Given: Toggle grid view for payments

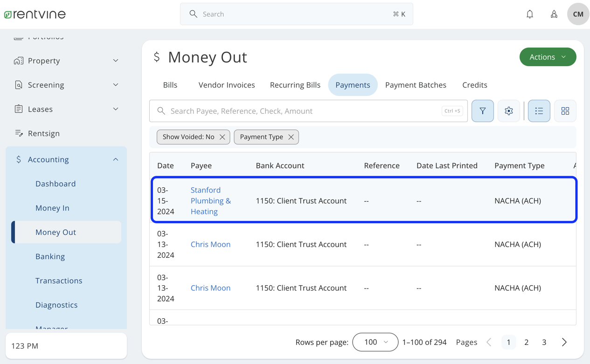Looking at the screenshot, I should tap(565, 111).
